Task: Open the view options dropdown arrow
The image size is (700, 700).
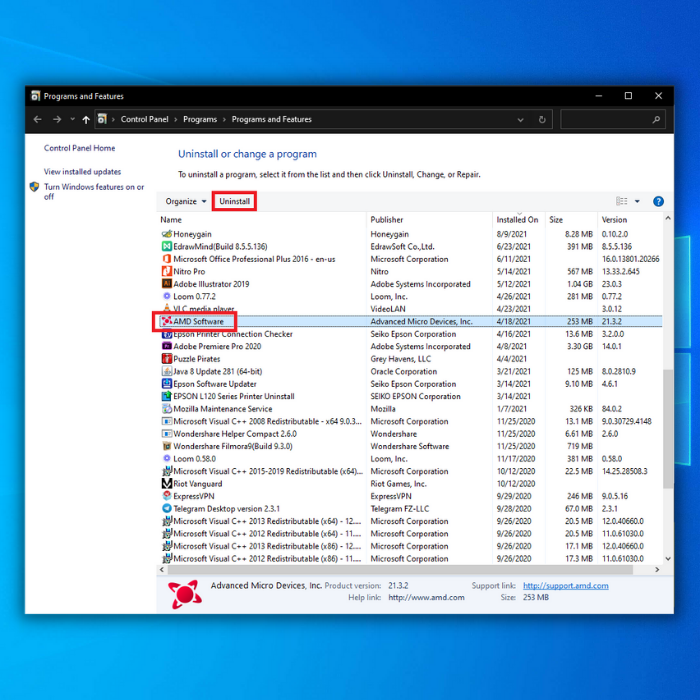Action: click(637, 201)
